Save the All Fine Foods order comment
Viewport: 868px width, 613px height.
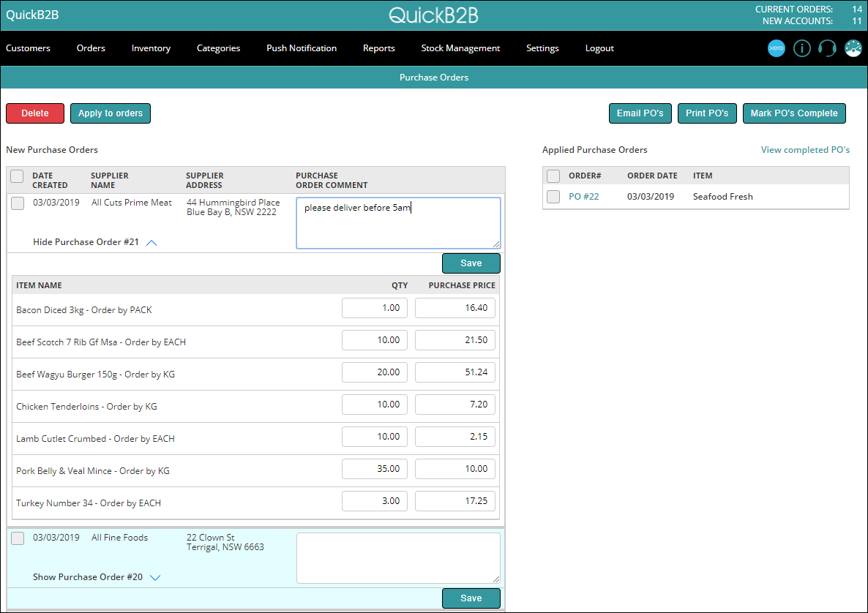(x=471, y=598)
